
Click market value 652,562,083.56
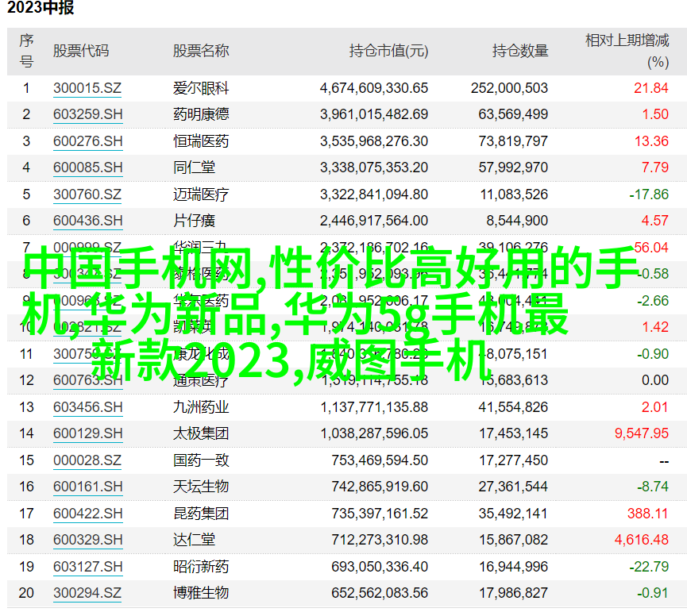(380, 593)
